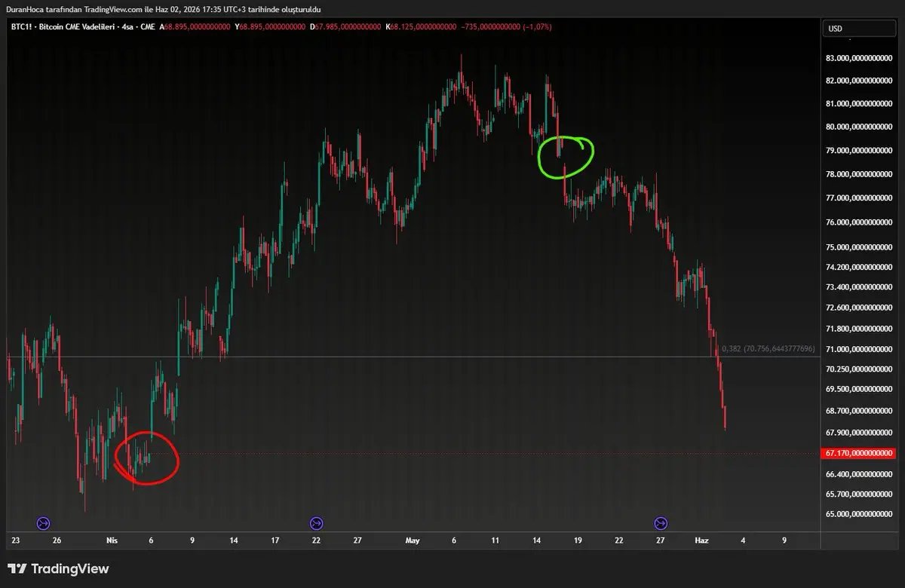Click the date label 19 on time axis
This screenshot has height=588, width=905.
coord(578,541)
